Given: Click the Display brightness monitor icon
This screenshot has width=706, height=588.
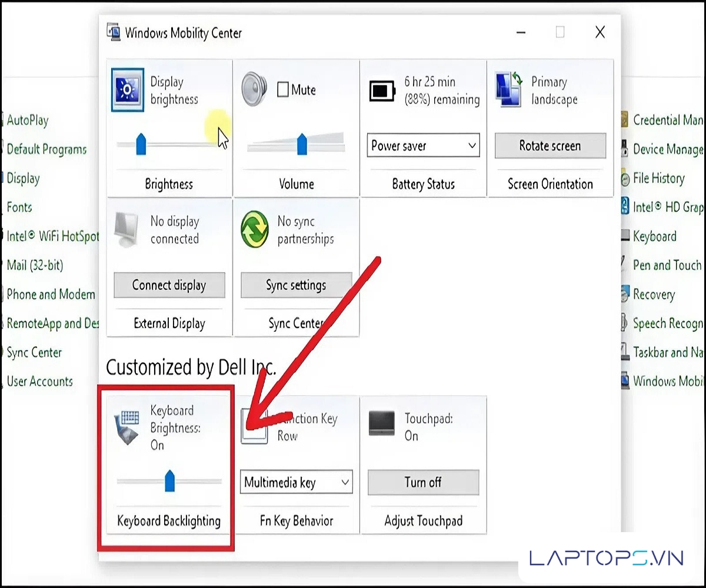Looking at the screenshot, I should pos(127,90).
